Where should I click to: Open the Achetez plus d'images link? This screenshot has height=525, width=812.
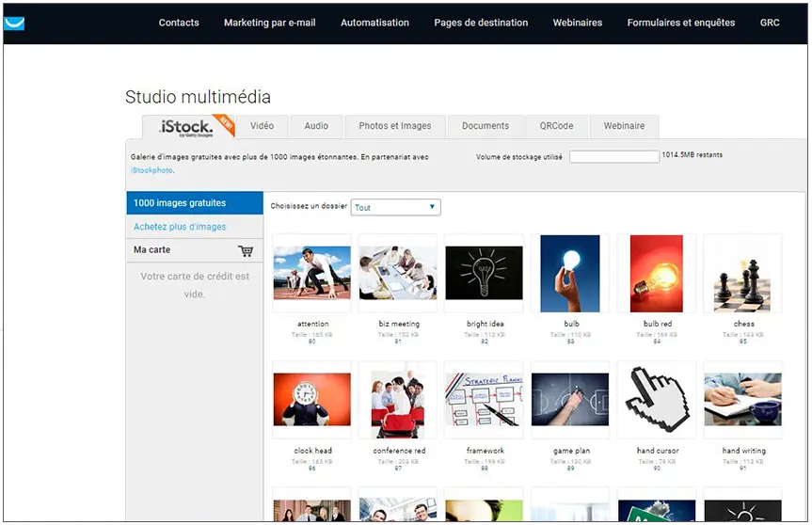(x=180, y=227)
